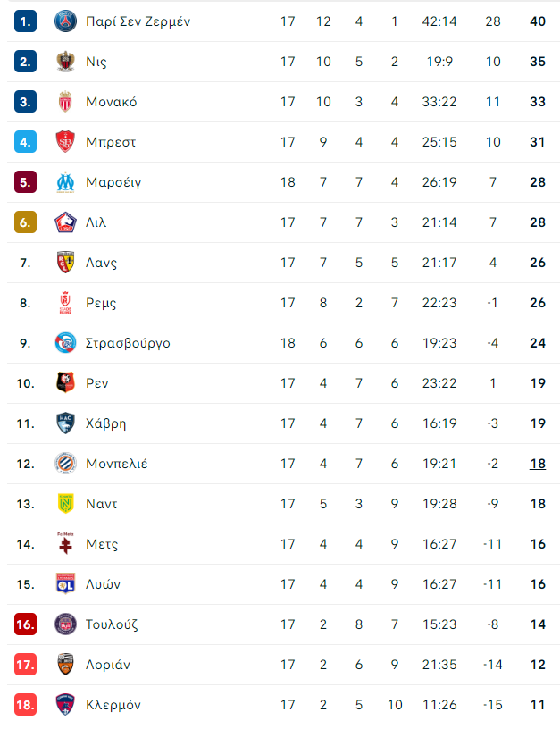This screenshot has height=729, width=560.
Task: Open the Λοριάν team row name
Action: tap(108, 665)
